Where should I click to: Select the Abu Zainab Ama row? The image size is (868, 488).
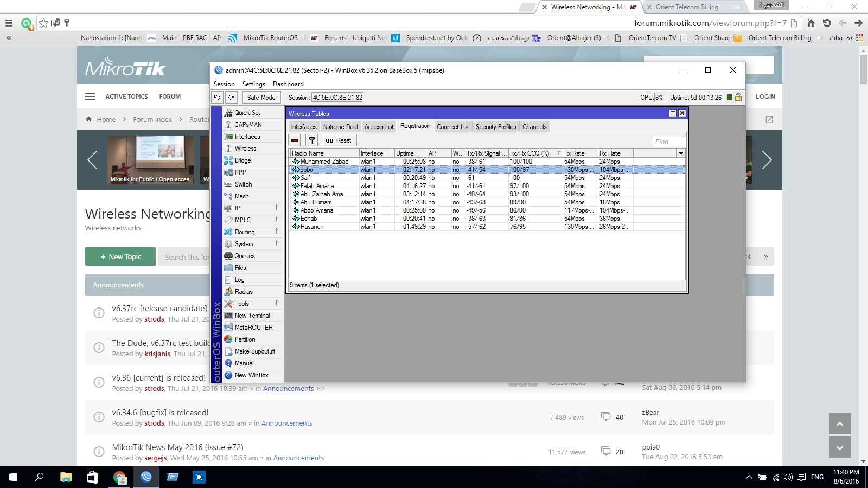coord(322,194)
